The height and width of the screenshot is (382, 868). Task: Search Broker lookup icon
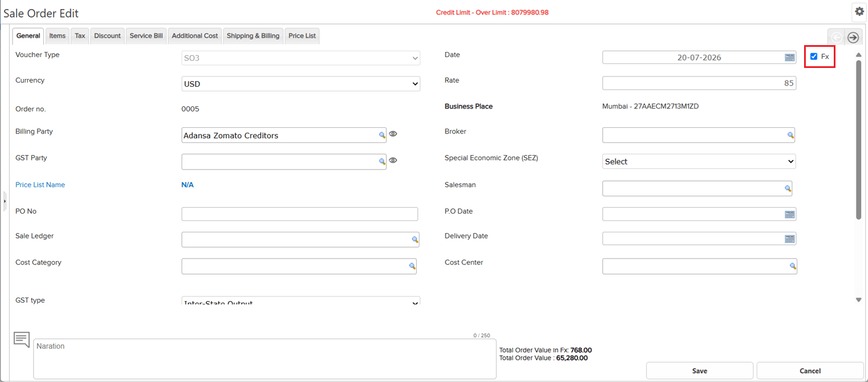791,135
